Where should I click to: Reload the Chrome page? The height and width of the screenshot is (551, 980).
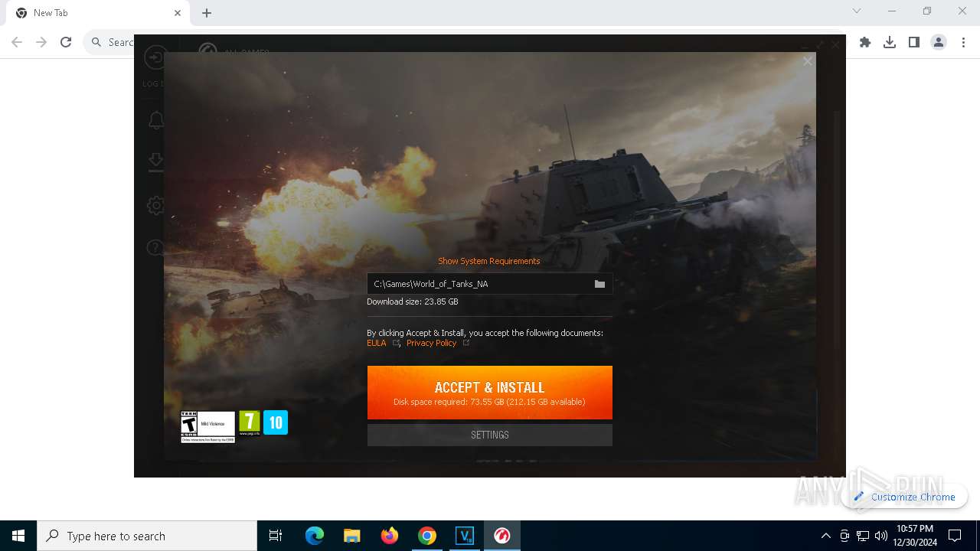pyautogui.click(x=66, y=42)
